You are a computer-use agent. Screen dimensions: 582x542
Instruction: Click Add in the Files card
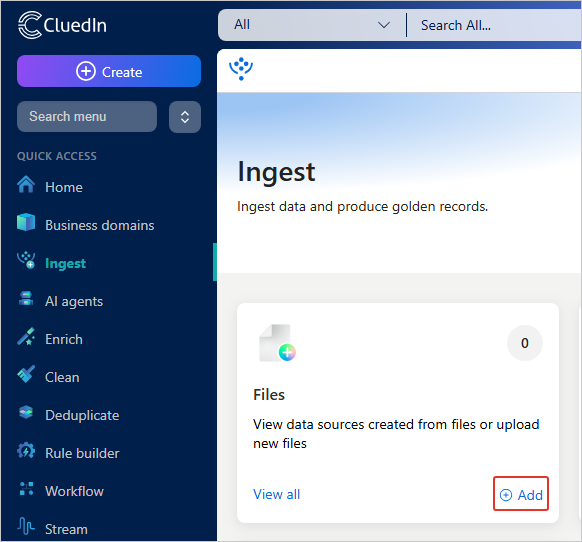(x=521, y=495)
